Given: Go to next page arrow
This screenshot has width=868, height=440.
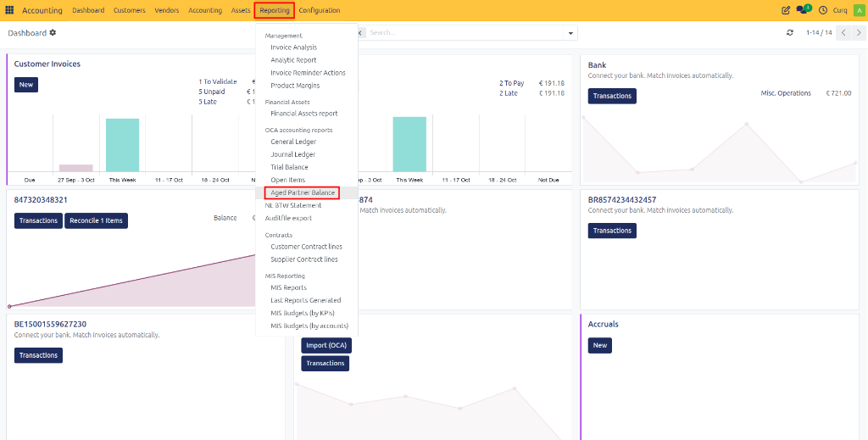Looking at the screenshot, I should pyautogui.click(x=859, y=33).
